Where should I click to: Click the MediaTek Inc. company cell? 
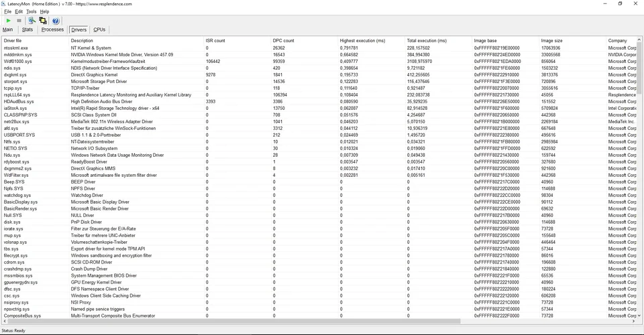point(621,122)
